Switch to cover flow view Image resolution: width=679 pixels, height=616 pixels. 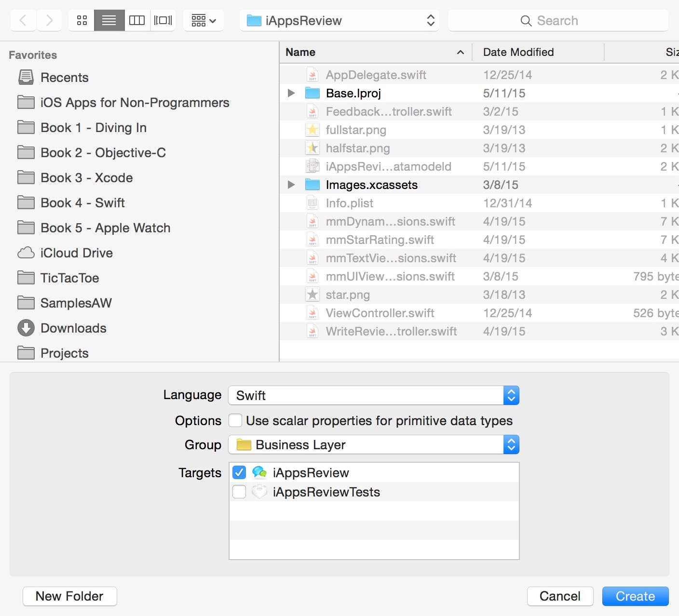pyautogui.click(x=163, y=20)
